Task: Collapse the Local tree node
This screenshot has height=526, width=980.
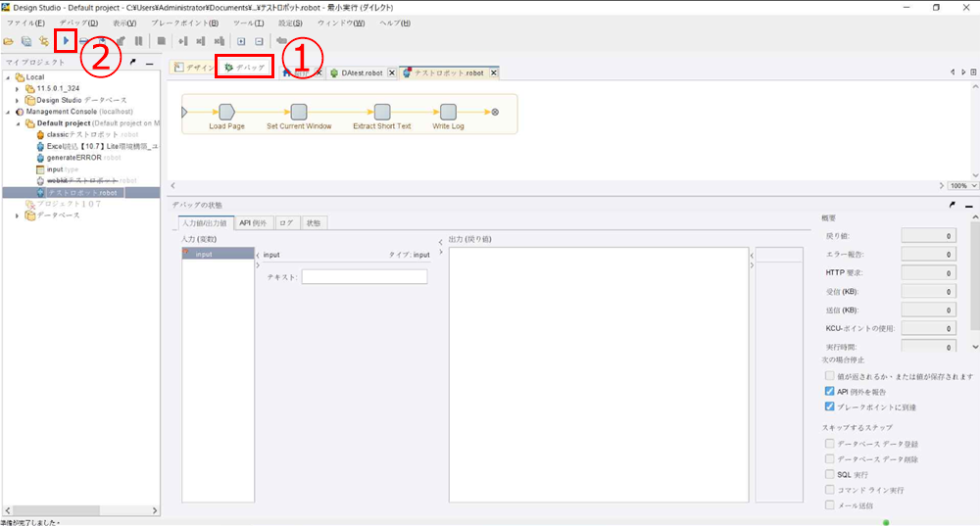Action: pyautogui.click(x=8, y=77)
